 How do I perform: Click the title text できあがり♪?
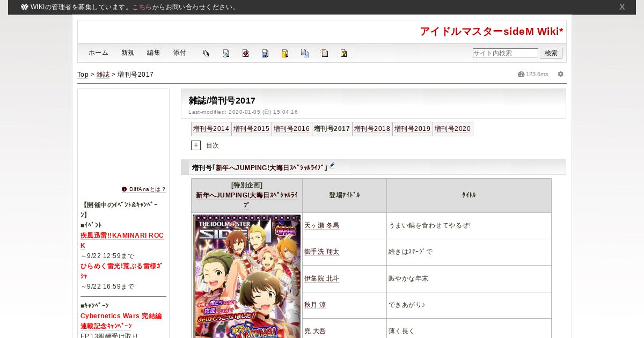pos(407,305)
